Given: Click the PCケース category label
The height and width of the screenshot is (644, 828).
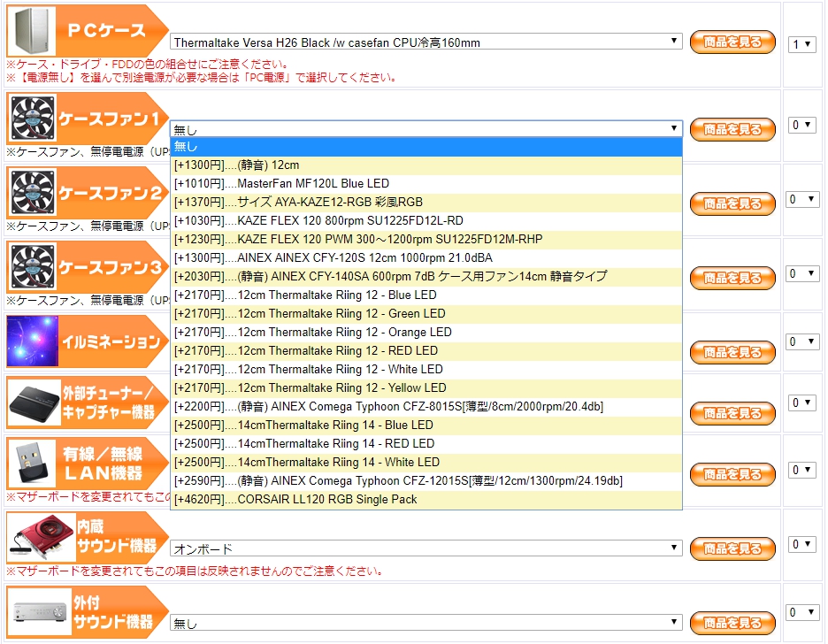Looking at the screenshot, I should pyautogui.click(x=107, y=30).
